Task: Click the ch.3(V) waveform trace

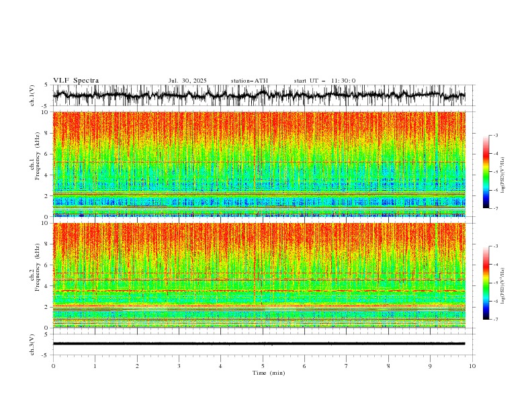Action: point(259,344)
